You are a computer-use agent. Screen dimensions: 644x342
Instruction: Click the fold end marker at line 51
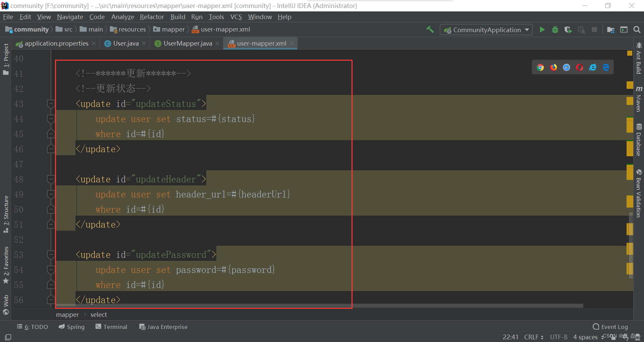pyautogui.click(x=51, y=224)
